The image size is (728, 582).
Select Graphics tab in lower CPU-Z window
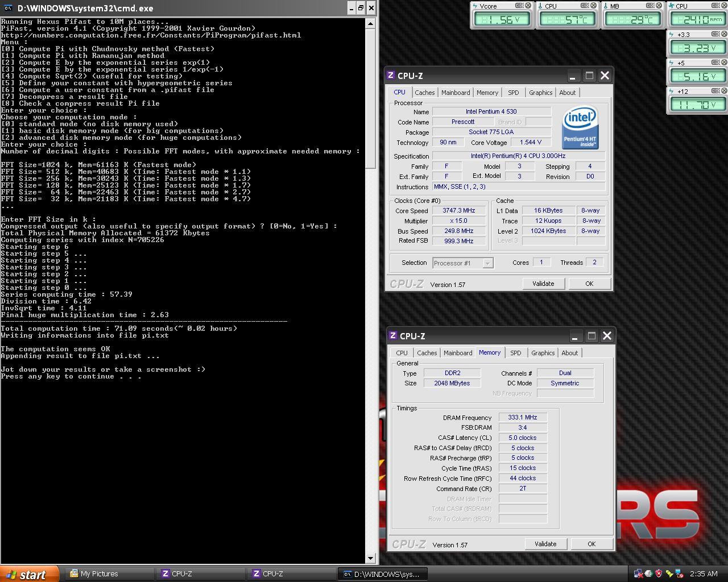point(543,353)
